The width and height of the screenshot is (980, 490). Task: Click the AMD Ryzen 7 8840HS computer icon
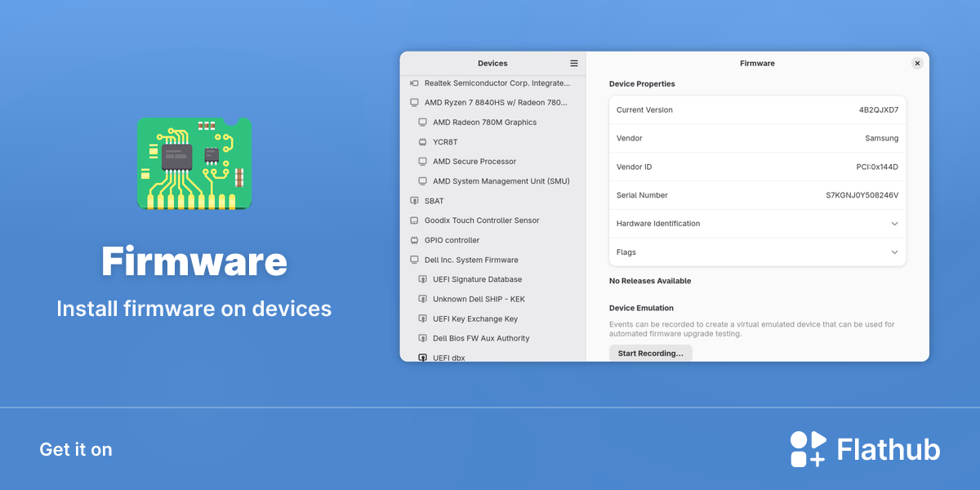(414, 103)
